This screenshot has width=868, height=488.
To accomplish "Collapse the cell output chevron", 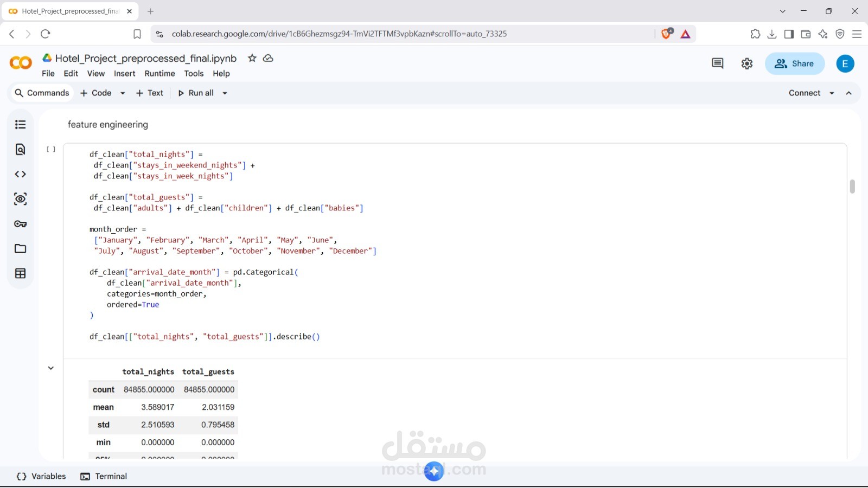I will point(51,368).
